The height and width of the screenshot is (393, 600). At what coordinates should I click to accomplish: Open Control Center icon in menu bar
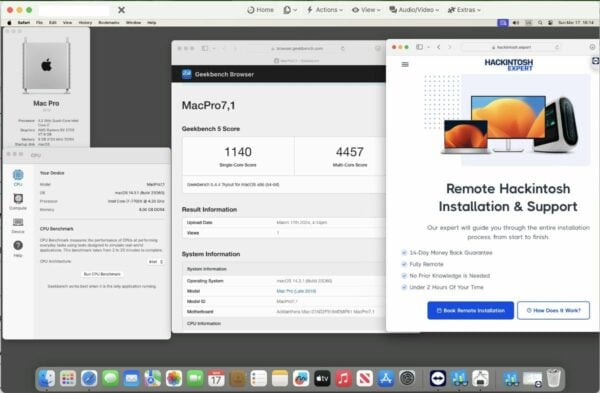click(550, 23)
